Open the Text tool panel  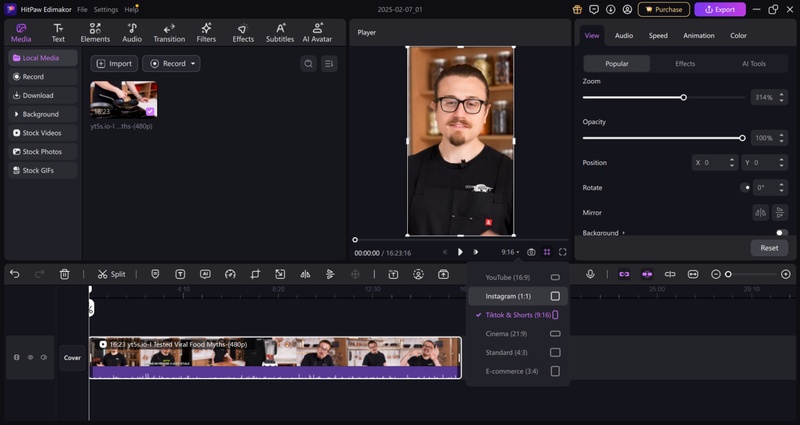(58, 33)
